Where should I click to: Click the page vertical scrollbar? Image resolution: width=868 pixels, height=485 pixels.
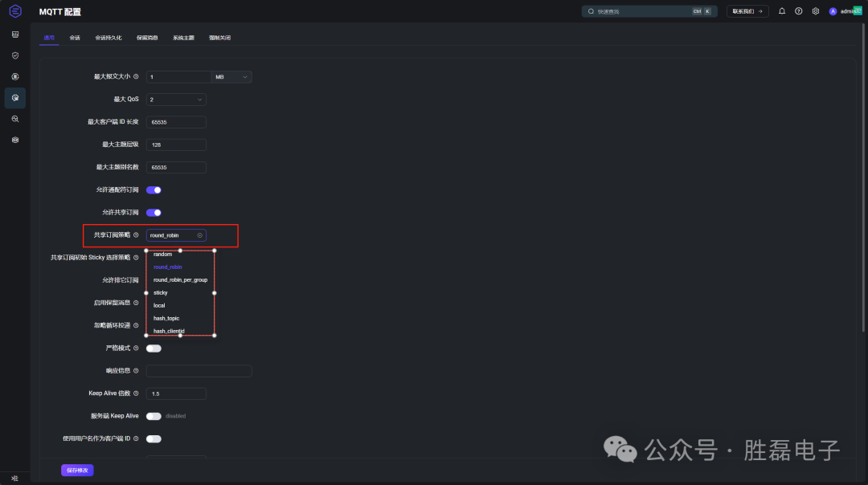[863, 177]
